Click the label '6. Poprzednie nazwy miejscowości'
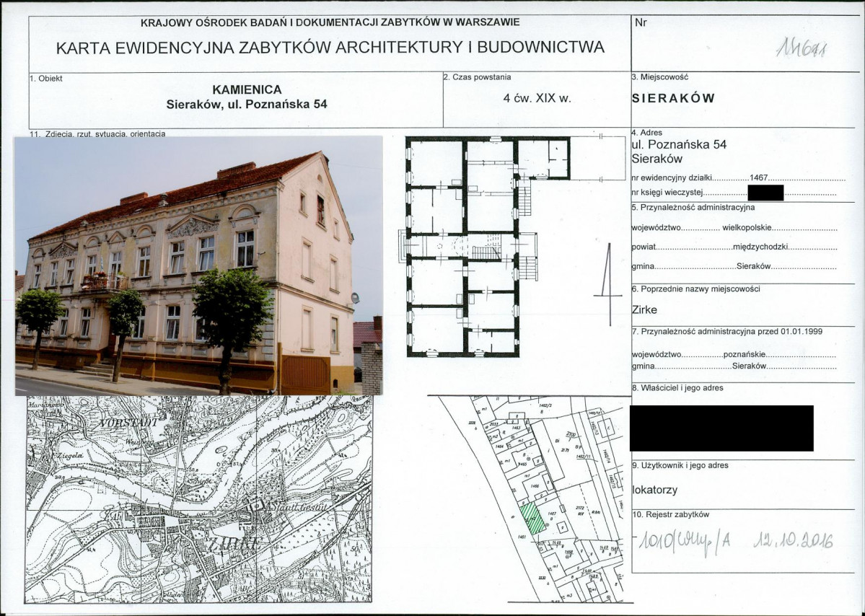Viewport: 865px width, 616px height. coord(696,289)
